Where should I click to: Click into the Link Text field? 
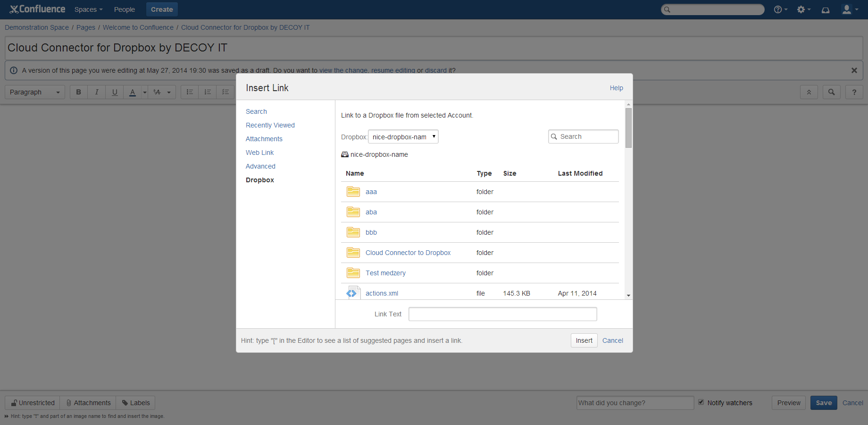pos(502,314)
